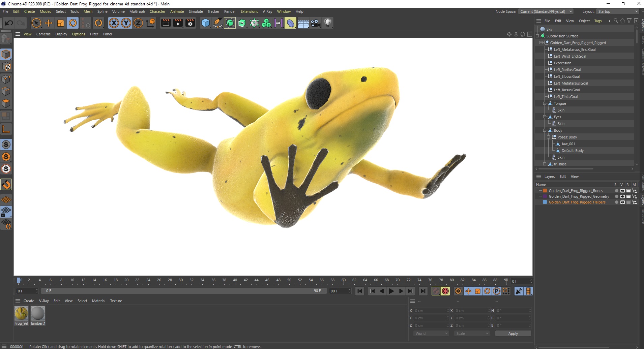Toggle solo dot of Golden_Dart_Frog_Rigged_Bones layer

tap(616, 191)
